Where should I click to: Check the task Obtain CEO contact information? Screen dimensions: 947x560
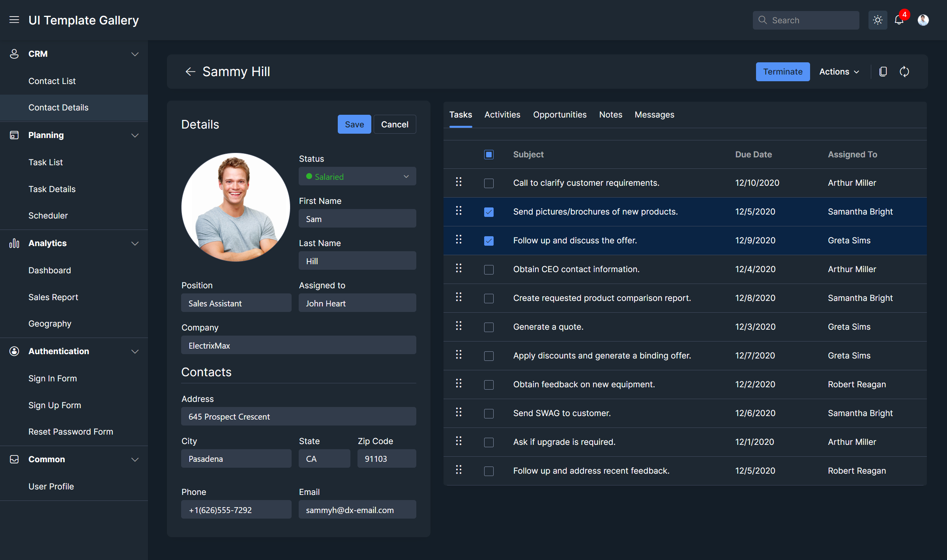coord(488,269)
